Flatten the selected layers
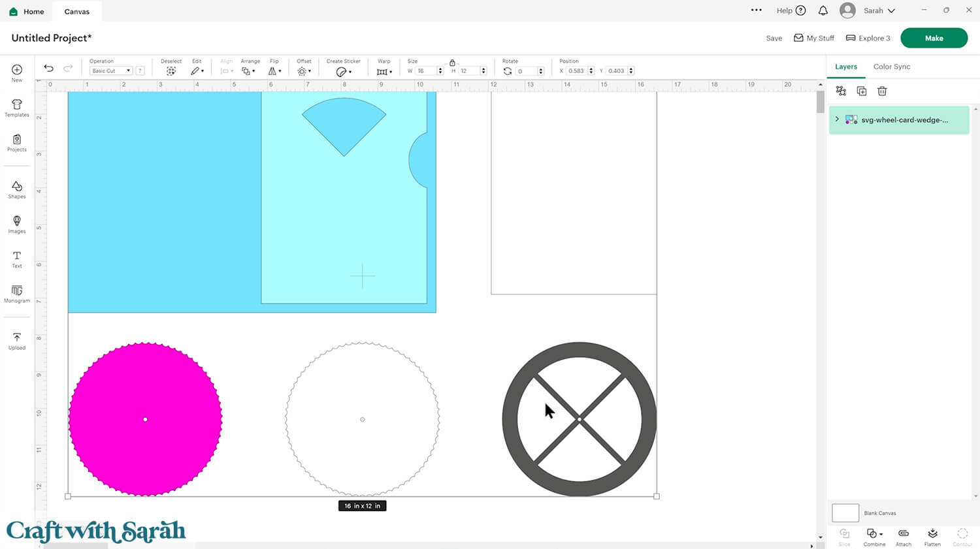 click(x=932, y=537)
